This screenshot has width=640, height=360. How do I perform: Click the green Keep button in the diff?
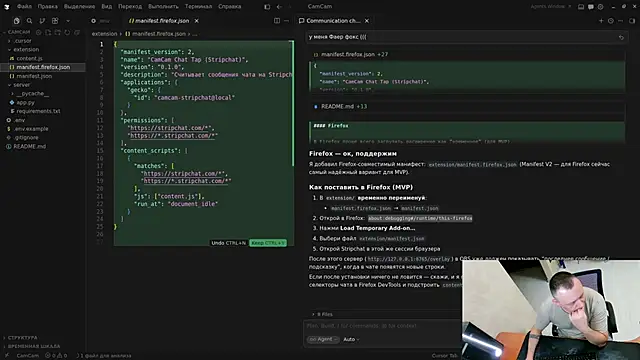(268, 243)
